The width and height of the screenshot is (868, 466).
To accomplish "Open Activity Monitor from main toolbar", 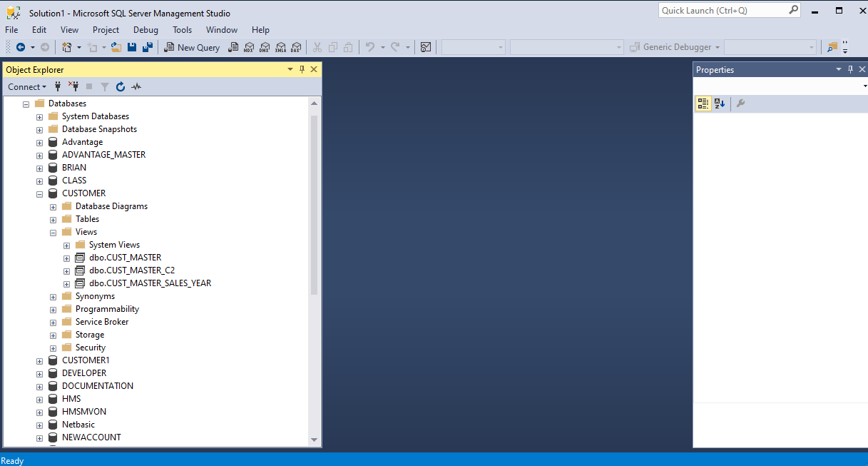I will coord(426,47).
